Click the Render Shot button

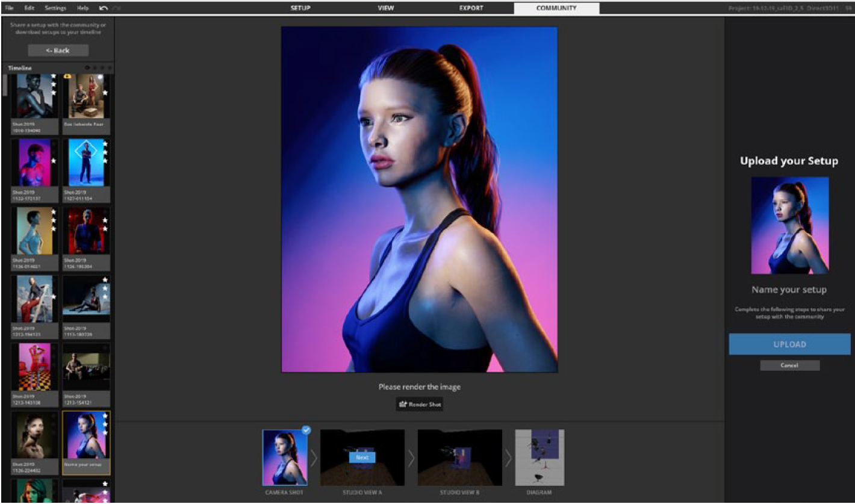pyautogui.click(x=420, y=405)
